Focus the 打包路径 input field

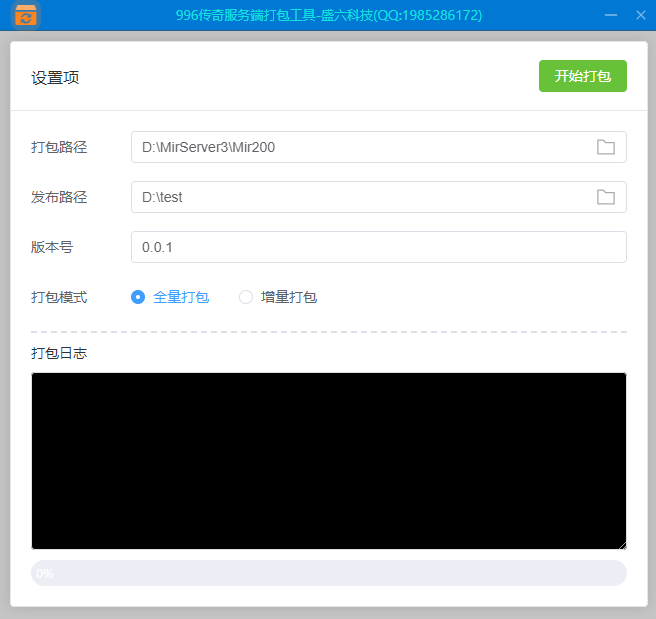pyautogui.click(x=379, y=147)
